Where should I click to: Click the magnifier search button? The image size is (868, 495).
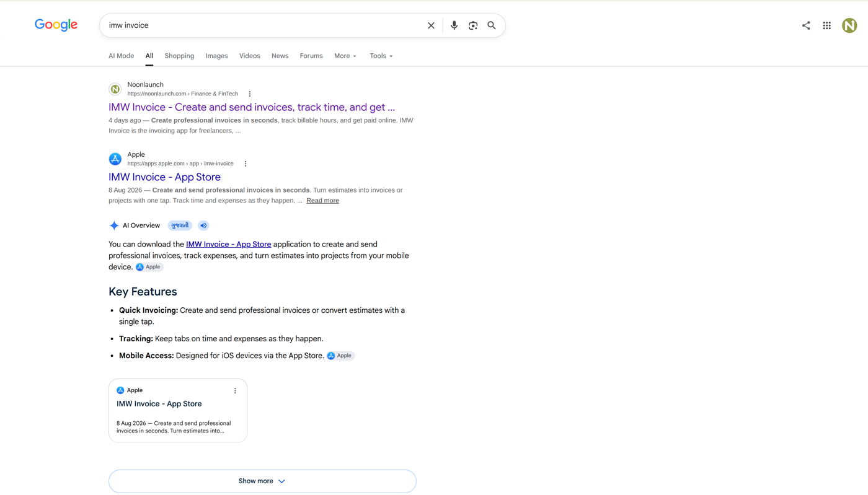click(x=492, y=25)
